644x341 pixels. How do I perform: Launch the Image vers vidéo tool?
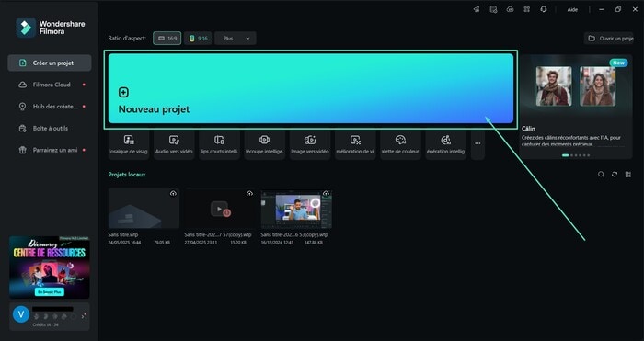[310, 144]
